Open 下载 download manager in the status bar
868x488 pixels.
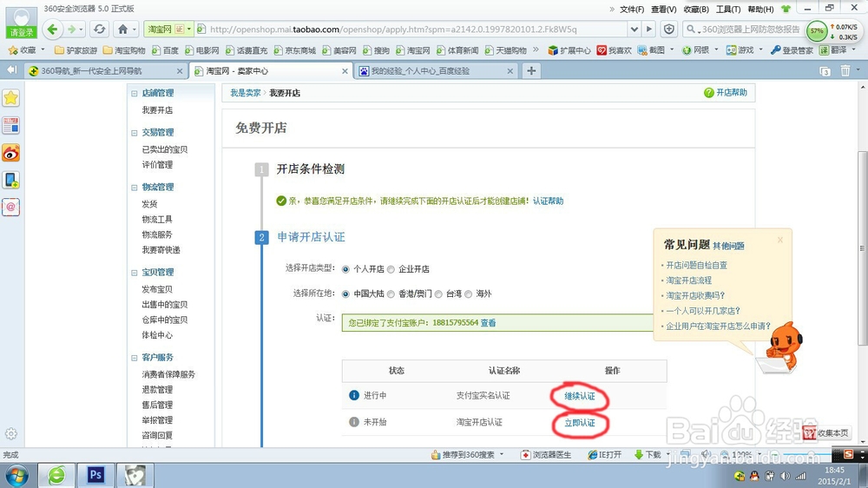pyautogui.click(x=648, y=455)
